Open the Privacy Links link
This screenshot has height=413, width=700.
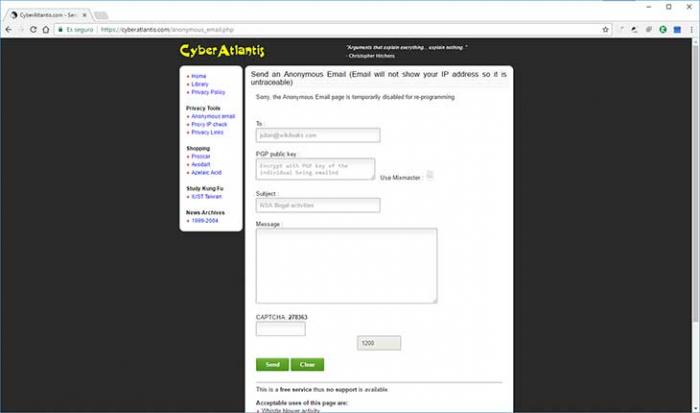point(207,133)
